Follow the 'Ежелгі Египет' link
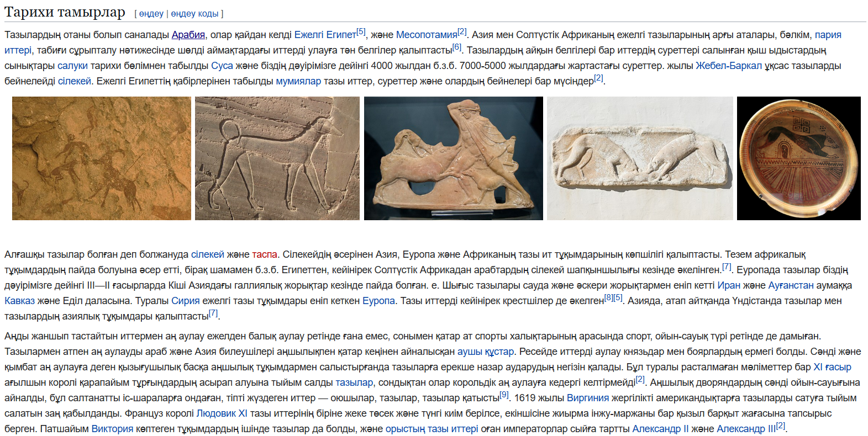The width and height of the screenshot is (868, 436). 325,35
